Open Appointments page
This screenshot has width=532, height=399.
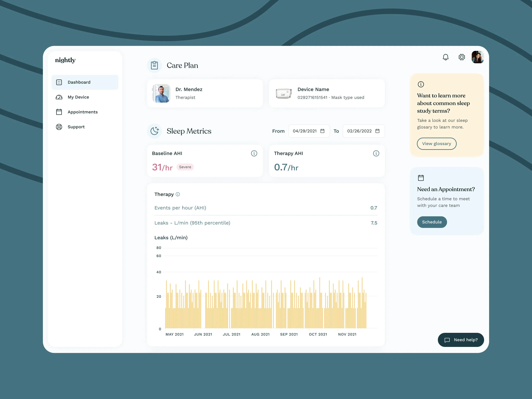click(x=85, y=112)
